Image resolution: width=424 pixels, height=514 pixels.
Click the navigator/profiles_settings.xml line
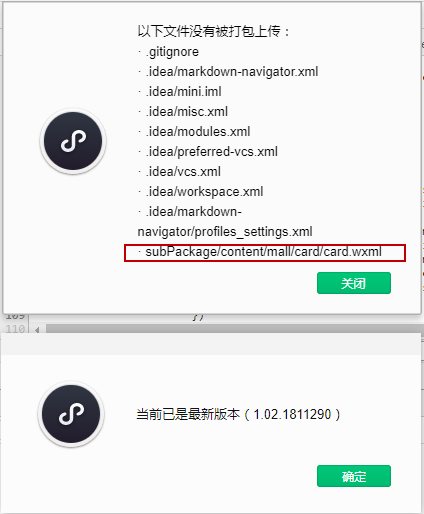(225, 232)
